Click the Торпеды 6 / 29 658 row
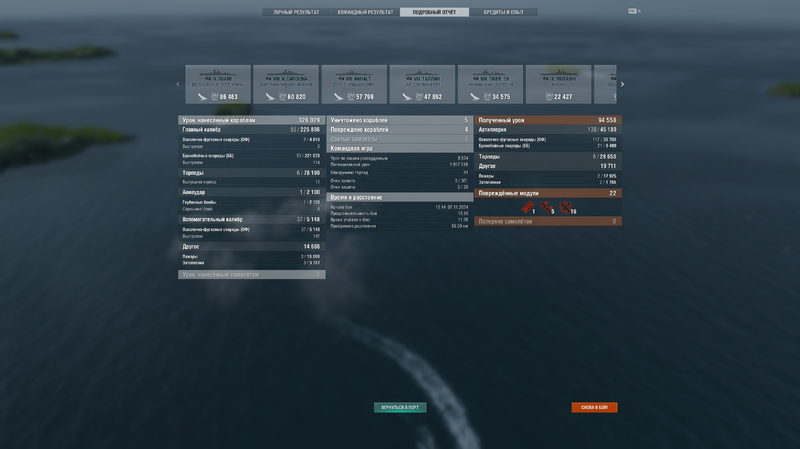The height and width of the screenshot is (449, 800). coord(548,157)
